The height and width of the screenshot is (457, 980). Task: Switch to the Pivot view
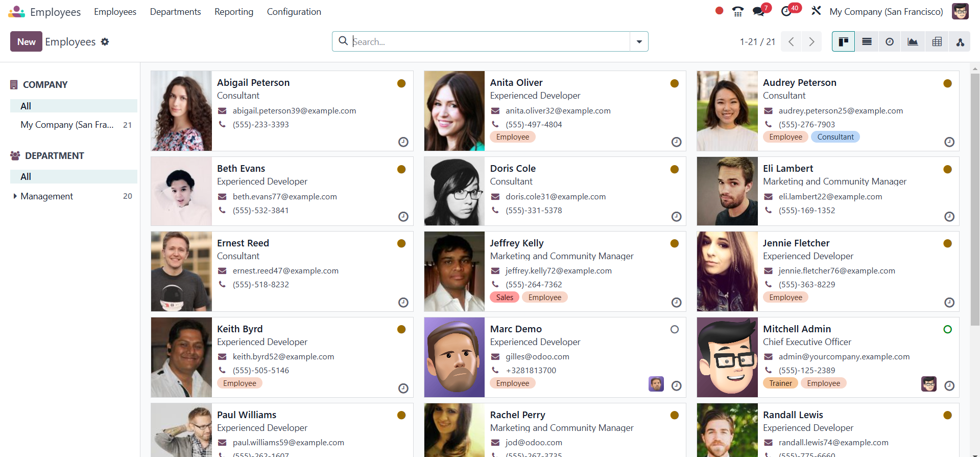pyautogui.click(x=937, y=41)
